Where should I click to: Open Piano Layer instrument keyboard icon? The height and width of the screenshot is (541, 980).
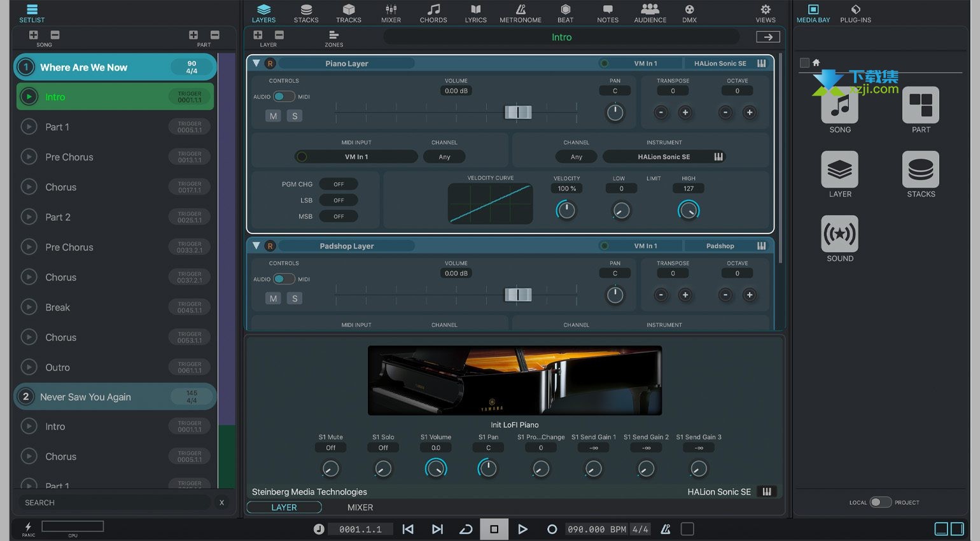point(761,64)
